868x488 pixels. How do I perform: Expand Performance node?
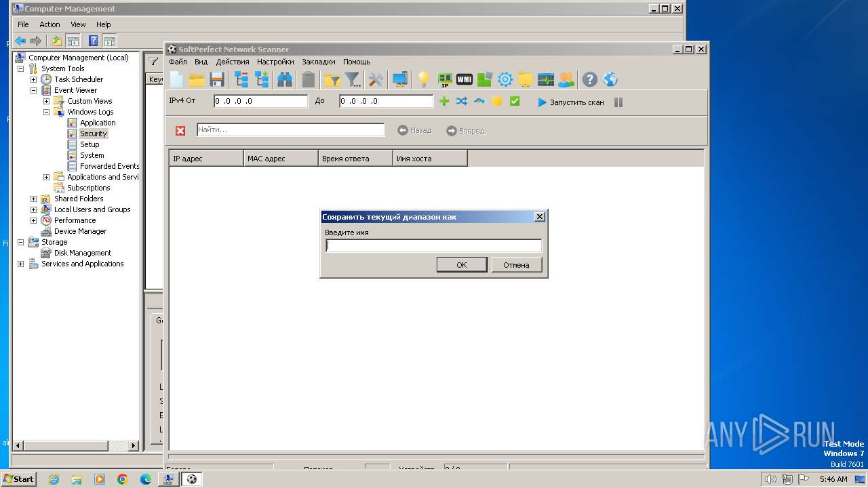tap(33, 220)
